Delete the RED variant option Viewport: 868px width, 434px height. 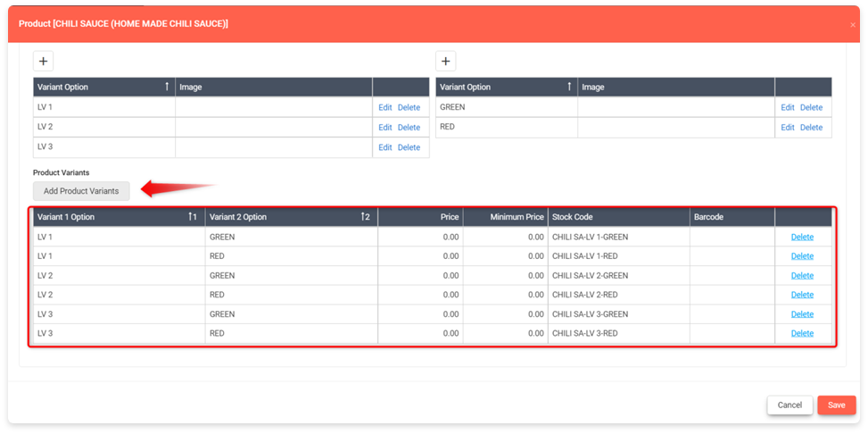pyautogui.click(x=811, y=128)
